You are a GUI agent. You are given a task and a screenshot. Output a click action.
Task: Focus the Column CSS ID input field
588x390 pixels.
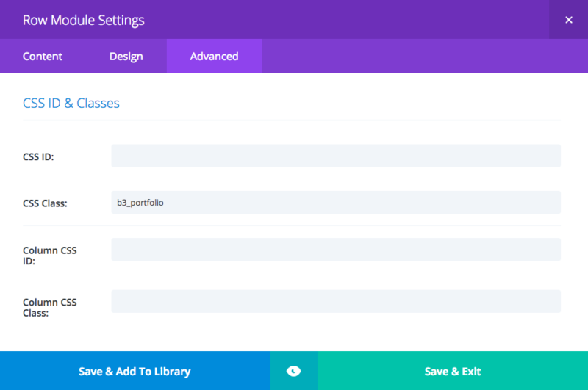(335, 250)
